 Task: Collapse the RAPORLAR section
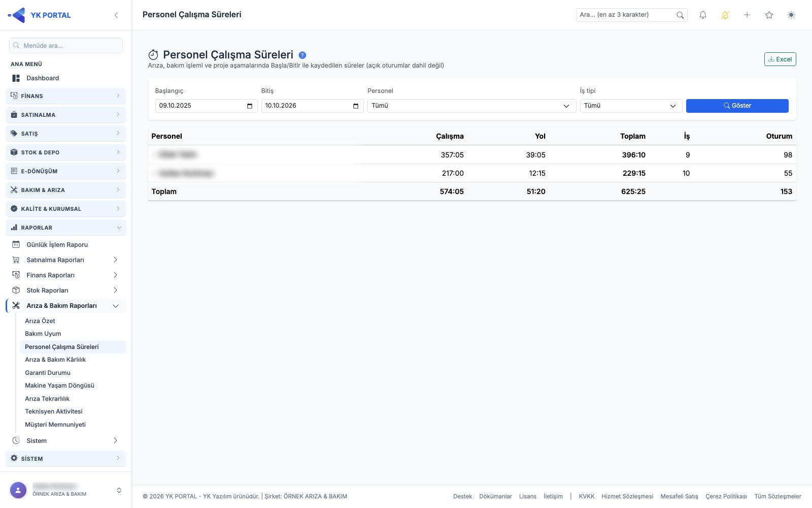(x=66, y=228)
